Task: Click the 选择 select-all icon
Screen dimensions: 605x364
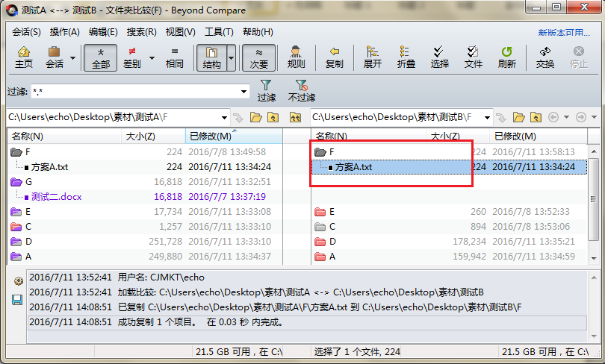Action: coord(439,57)
